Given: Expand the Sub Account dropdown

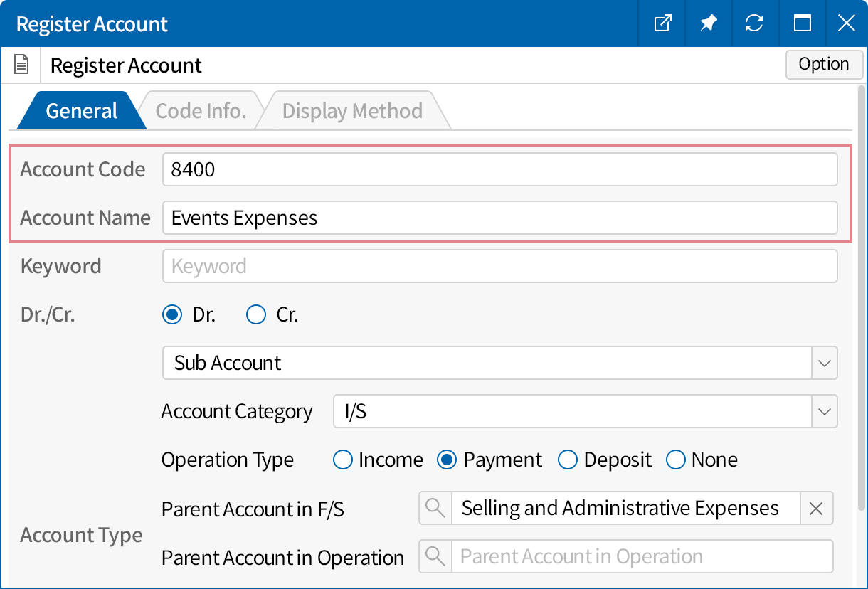Looking at the screenshot, I should pos(824,363).
